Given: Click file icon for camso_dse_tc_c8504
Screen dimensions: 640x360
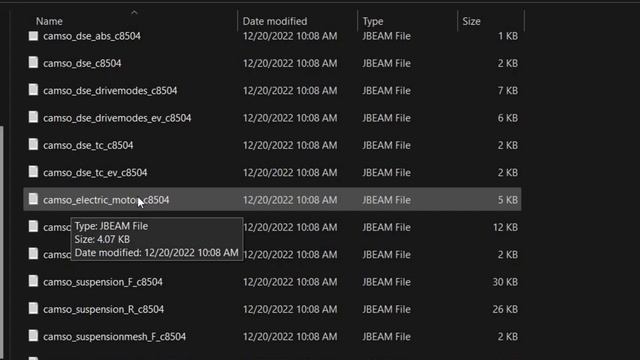Looking at the screenshot, I should [33, 145].
